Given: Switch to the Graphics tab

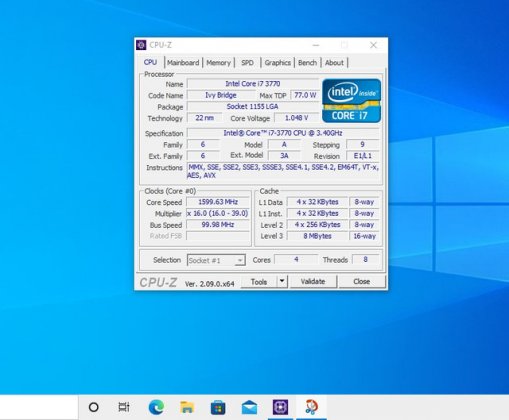Looking at the screenshot, I should point(278,63).
